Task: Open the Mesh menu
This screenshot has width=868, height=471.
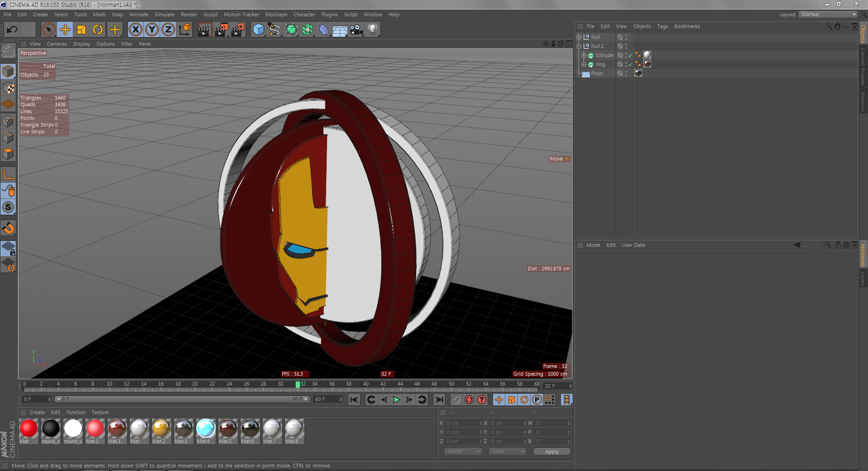Action: coord(99,14)
